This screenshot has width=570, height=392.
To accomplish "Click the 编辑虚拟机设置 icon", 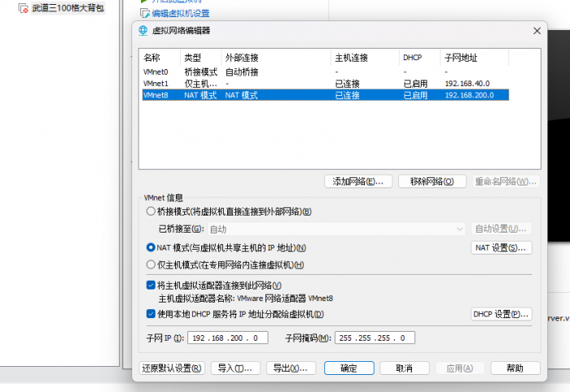I will pyautogui.click(x=144, y=13).
